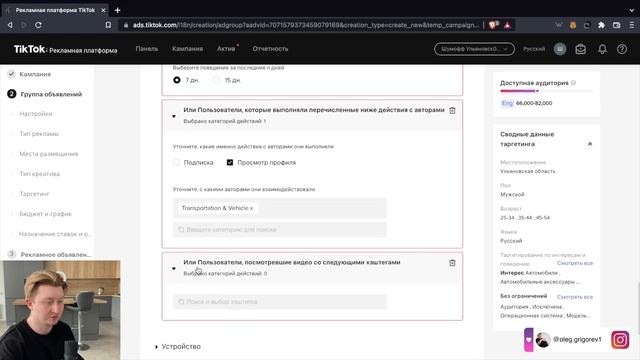Jump to Бюджет и график section in sidebar
The image size is (640, 360).
45,214
